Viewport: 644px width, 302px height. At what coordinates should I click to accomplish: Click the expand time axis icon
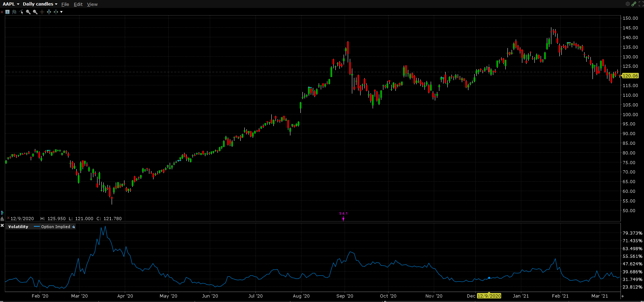coord(49,12)
